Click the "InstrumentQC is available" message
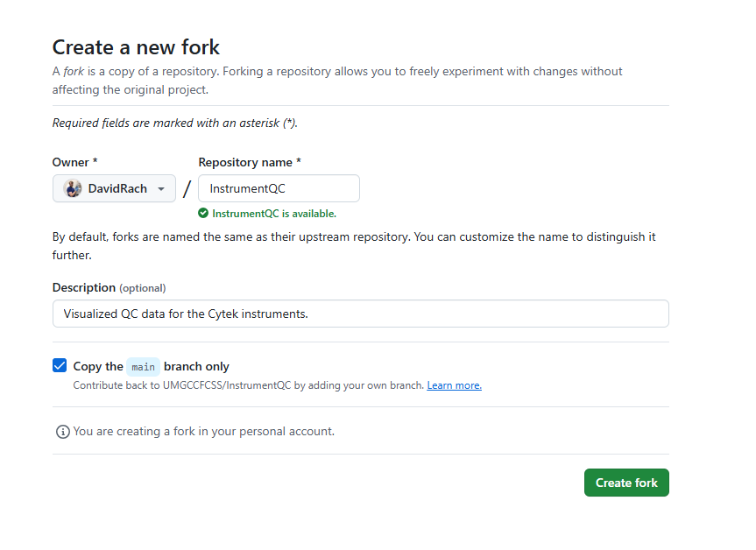The image size is (756, 550). point(274,213)
